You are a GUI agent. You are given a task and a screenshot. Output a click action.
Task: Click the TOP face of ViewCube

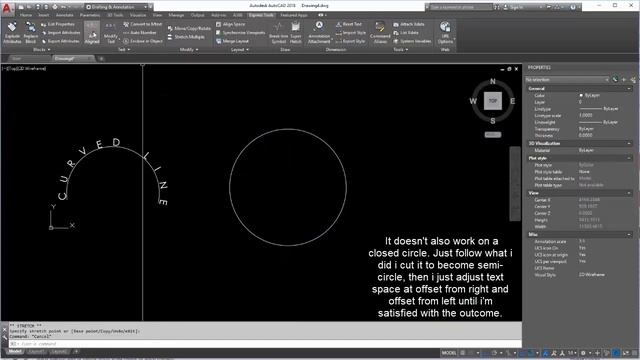pyautogui.click(x=493, y=101)
